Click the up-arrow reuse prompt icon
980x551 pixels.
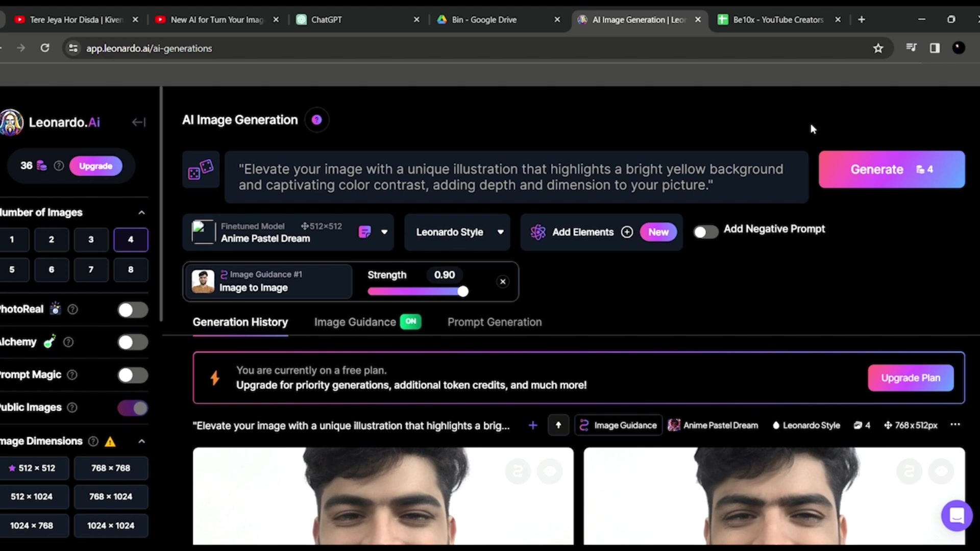pyautogui.click(x=558, y=425)
